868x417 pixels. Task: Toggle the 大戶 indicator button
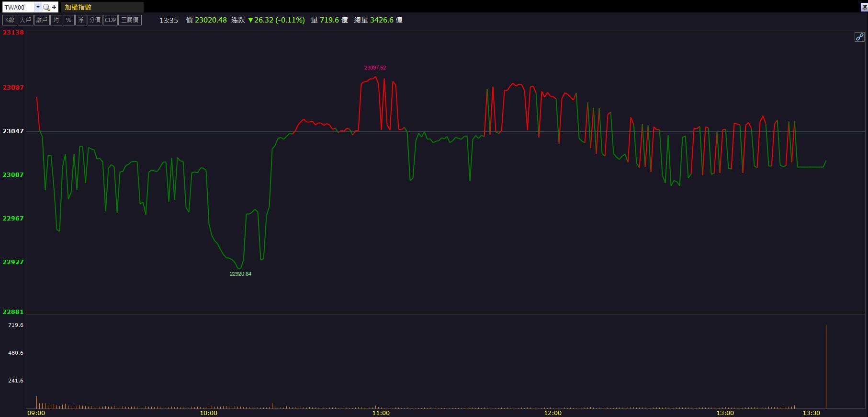pos(25,20)
